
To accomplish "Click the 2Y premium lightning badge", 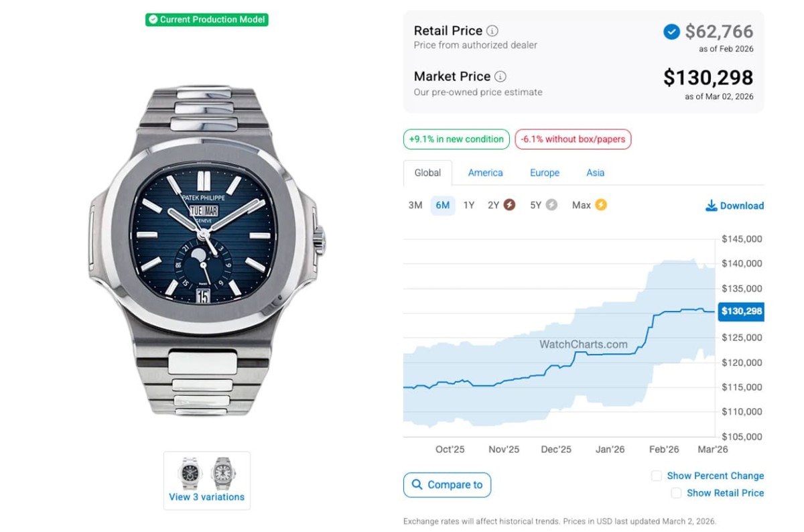I will click(x=509, y=205).
